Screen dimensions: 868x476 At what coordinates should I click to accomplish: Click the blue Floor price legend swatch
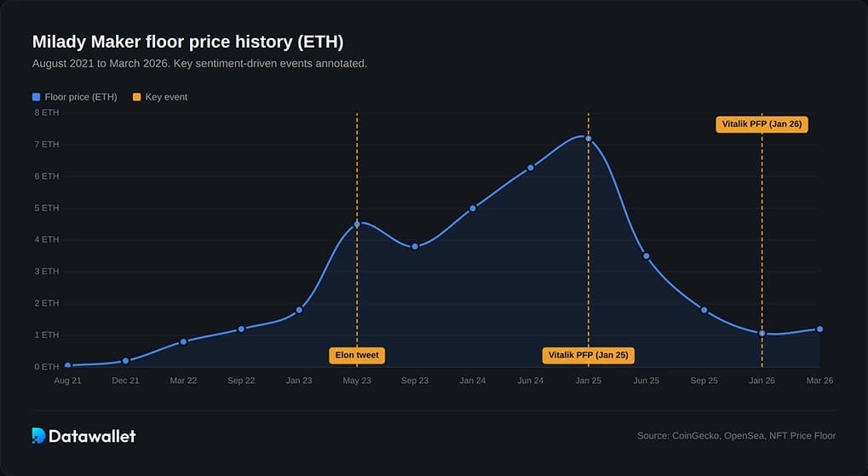36,97
